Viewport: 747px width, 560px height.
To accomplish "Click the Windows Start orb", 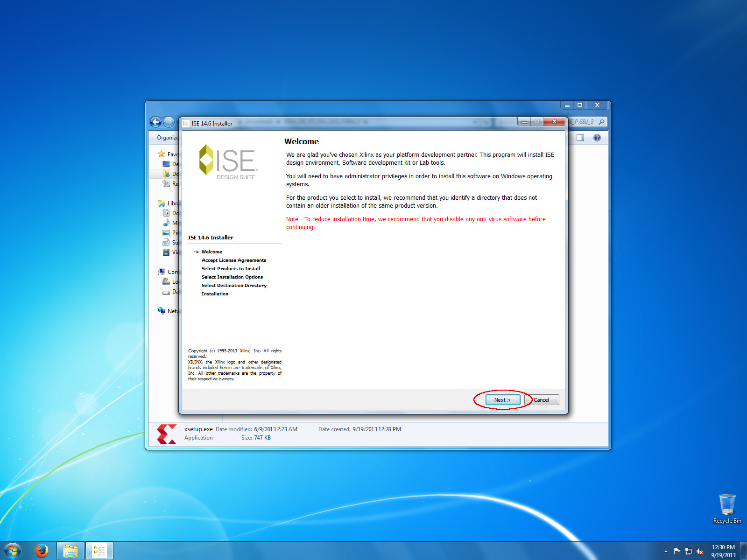I will pos(12,550).
